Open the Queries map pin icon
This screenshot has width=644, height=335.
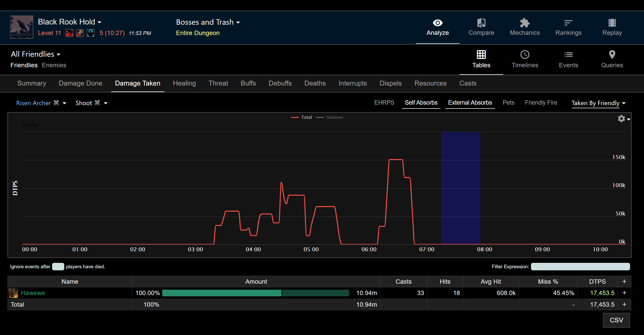pyautogui.click(x=612, y=55)
